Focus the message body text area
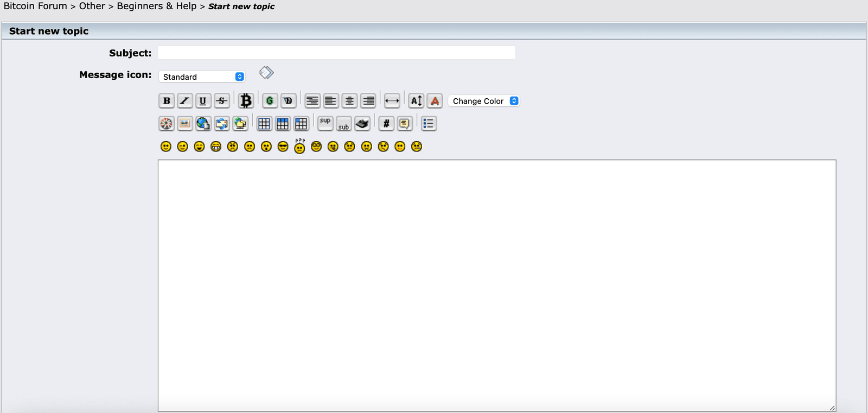The image size is (868, 413). [x=497, y=285]
